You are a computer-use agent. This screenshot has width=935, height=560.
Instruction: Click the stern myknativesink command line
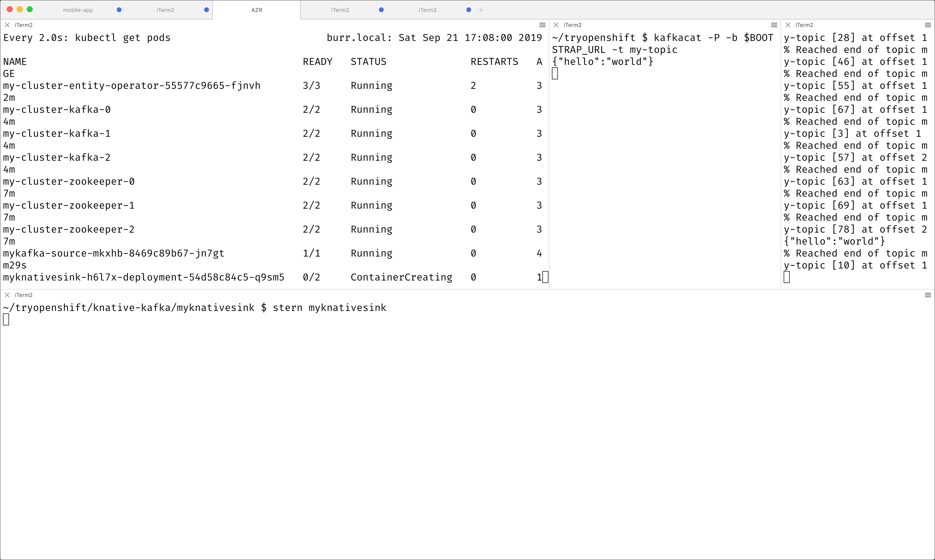195,308
